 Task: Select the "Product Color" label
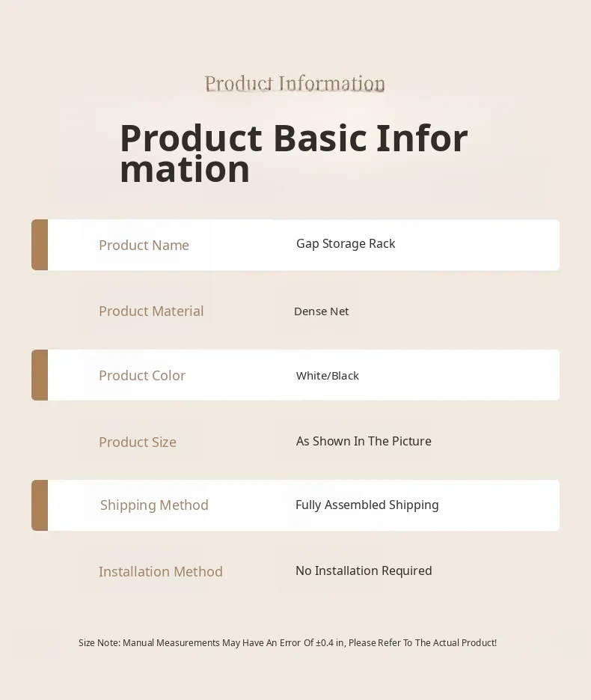142,376
